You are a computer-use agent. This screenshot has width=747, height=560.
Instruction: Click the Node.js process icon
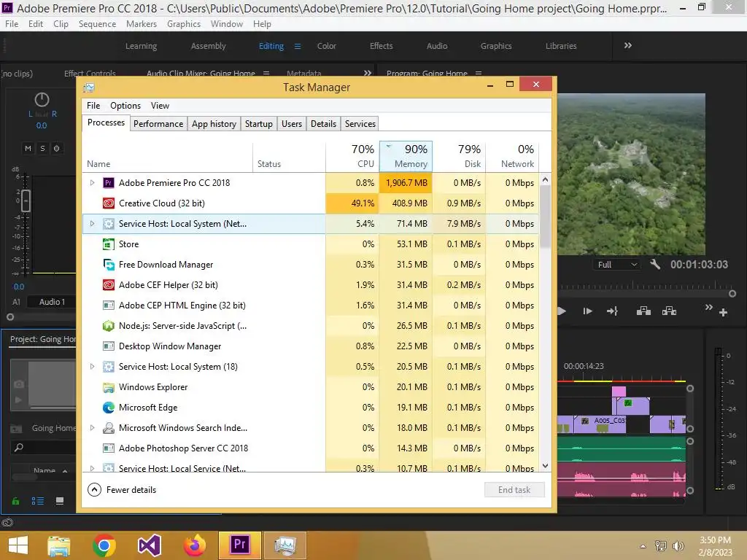tap(108, 326)
